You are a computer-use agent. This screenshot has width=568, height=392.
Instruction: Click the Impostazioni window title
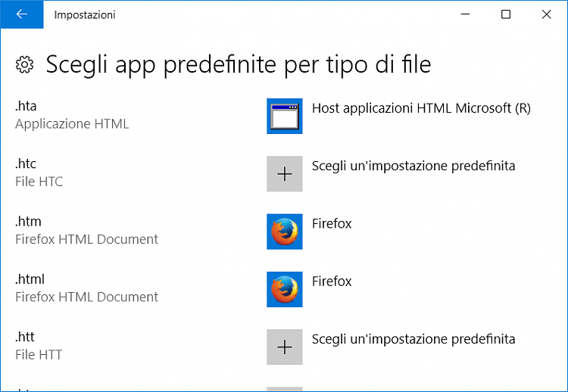coord(85,15)
